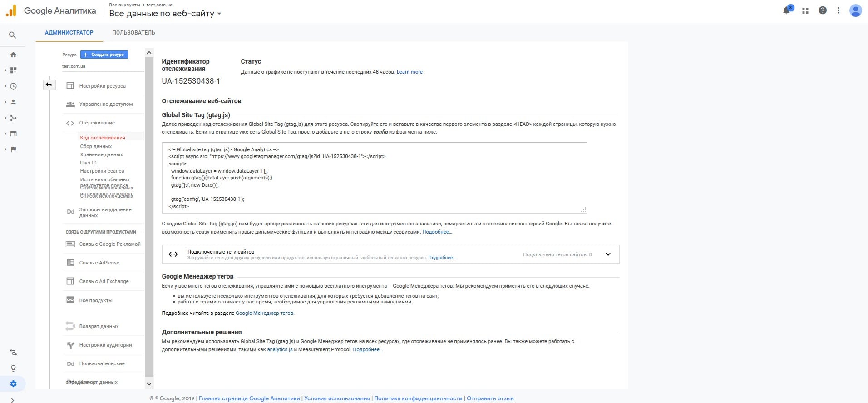Expand the left navigation panel arrow
The width and height of the screenshot is (868, 403).
pyautogui.click(x=12, y=400)
